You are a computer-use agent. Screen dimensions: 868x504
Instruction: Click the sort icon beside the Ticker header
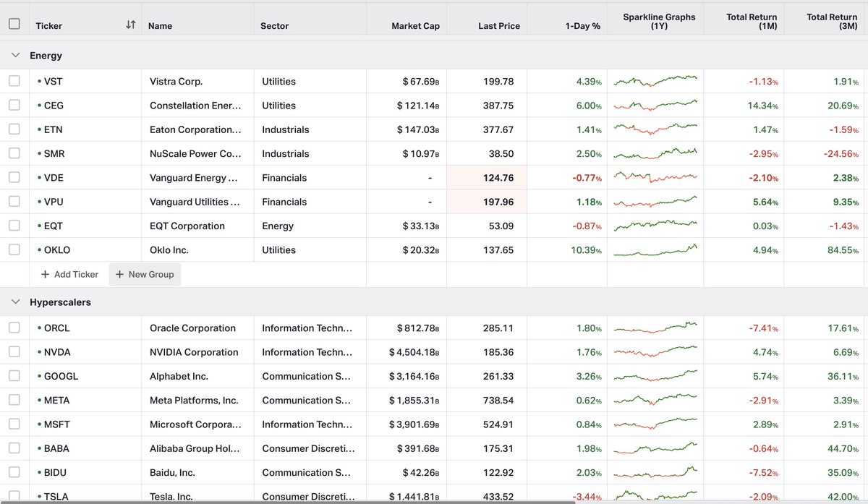130,24
